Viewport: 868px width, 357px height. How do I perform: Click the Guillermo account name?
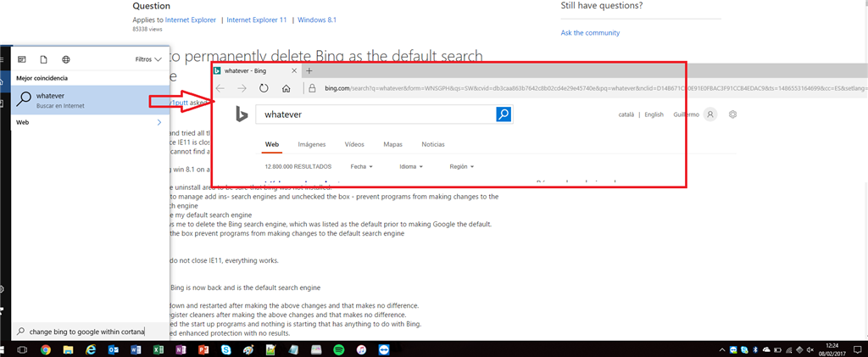tap(687, 114)
